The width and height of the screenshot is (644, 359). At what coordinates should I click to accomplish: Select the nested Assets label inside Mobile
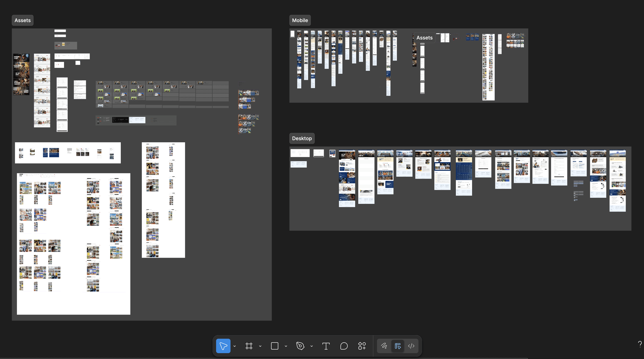(424, 38)
